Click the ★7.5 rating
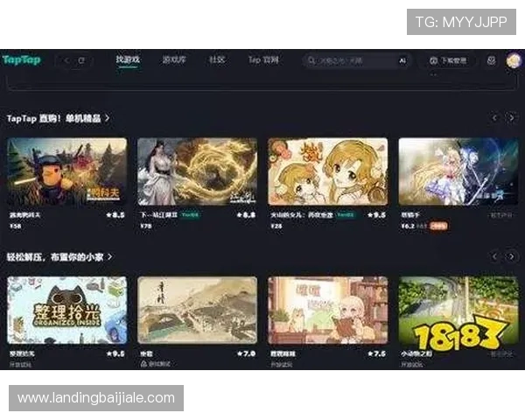The image size is (525, 420). point(376,353)
